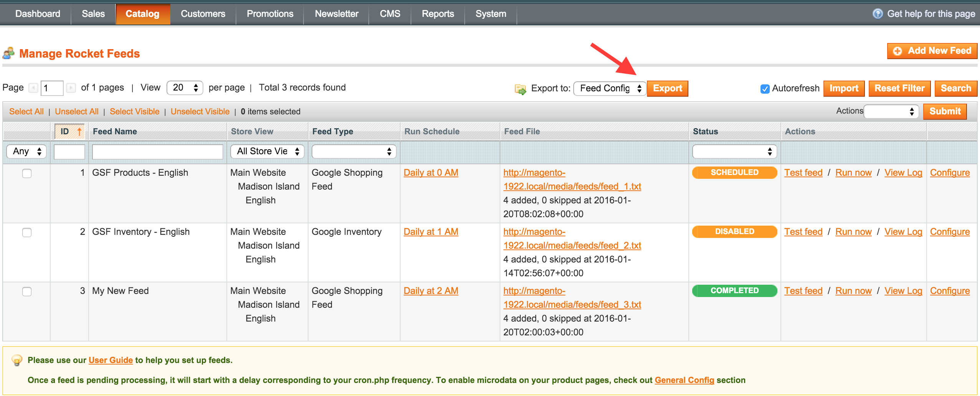Click the ID sort ascending arrow

pos(79,132)
